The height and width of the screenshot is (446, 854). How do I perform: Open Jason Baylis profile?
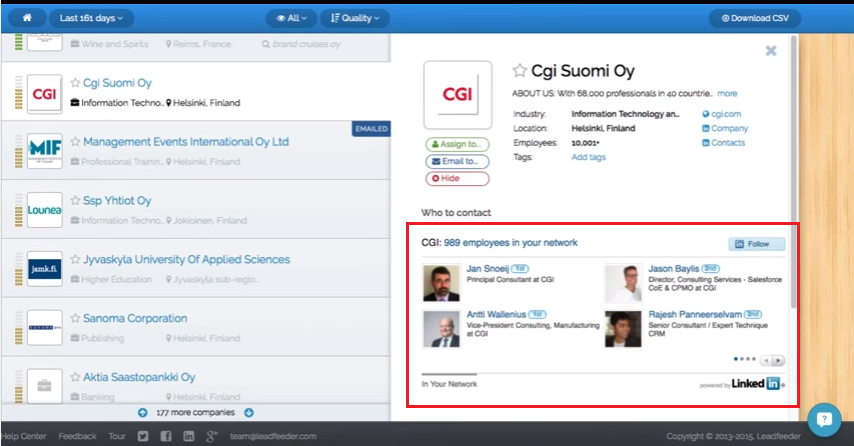pos(673,268)
